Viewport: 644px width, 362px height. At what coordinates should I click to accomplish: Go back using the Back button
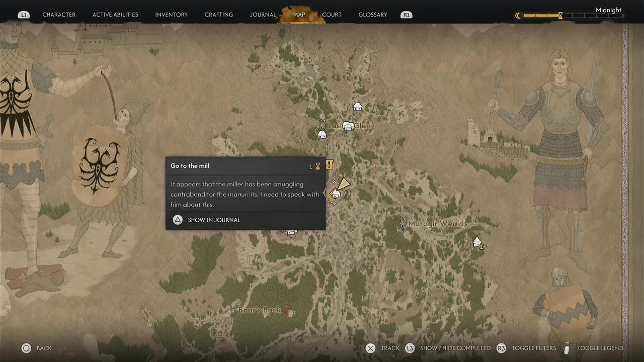[x=36, y=348]
